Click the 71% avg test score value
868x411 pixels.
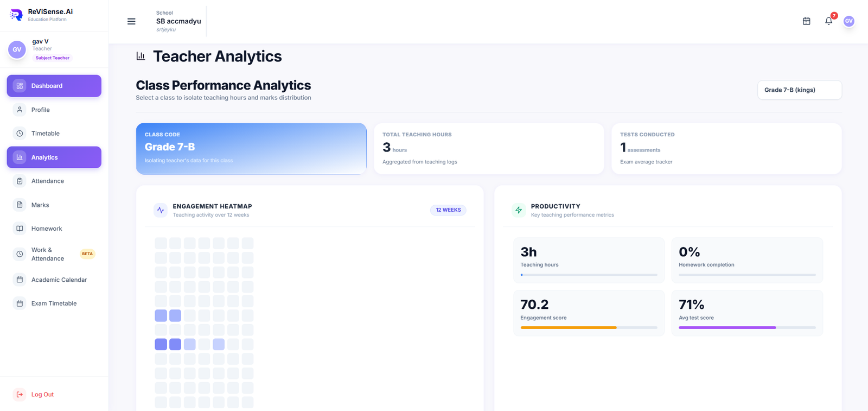(x=691, y=305)
